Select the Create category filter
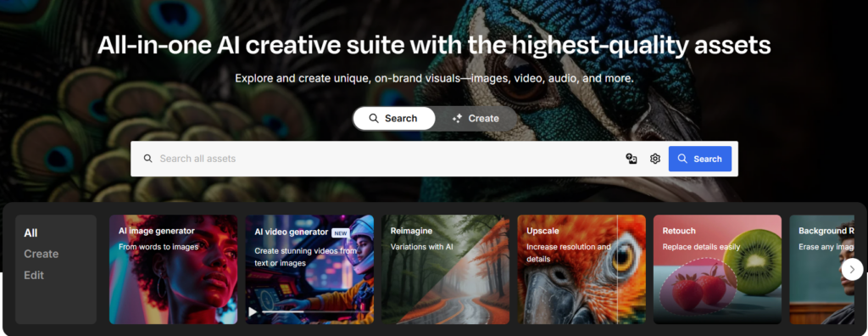The height and width of the screenshot is (336, 868). pyautogui.click(x=41, y=254)
